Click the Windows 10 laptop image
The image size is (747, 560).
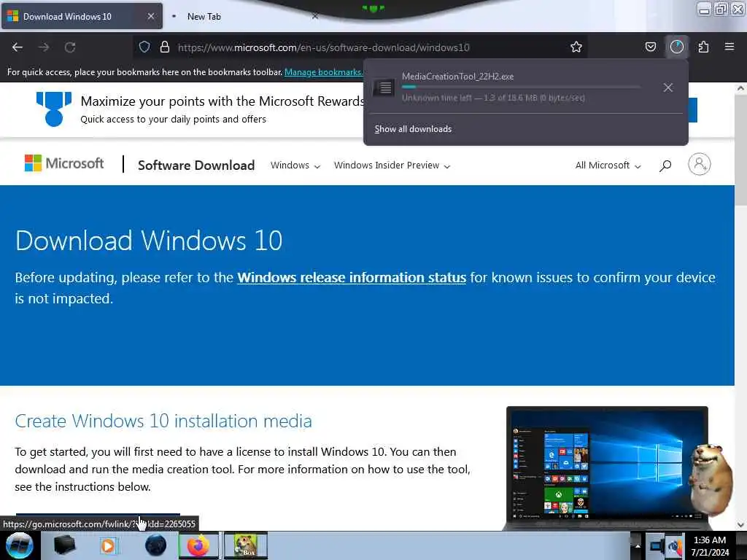607,468
